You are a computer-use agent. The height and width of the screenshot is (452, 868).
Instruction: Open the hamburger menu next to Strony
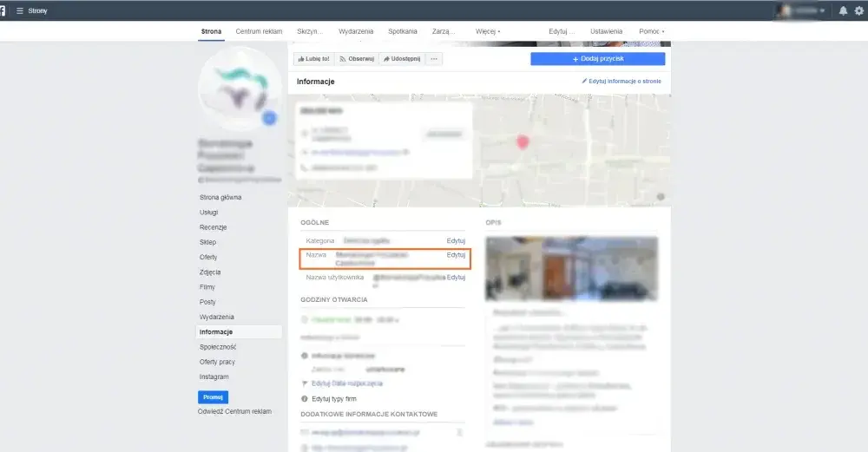20,10
